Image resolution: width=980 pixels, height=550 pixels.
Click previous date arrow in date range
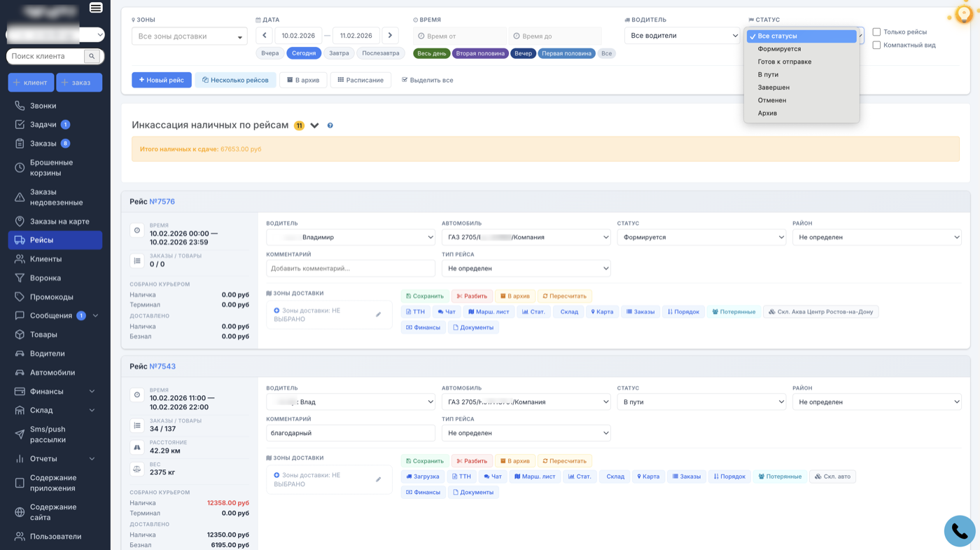tap(265, 36)
